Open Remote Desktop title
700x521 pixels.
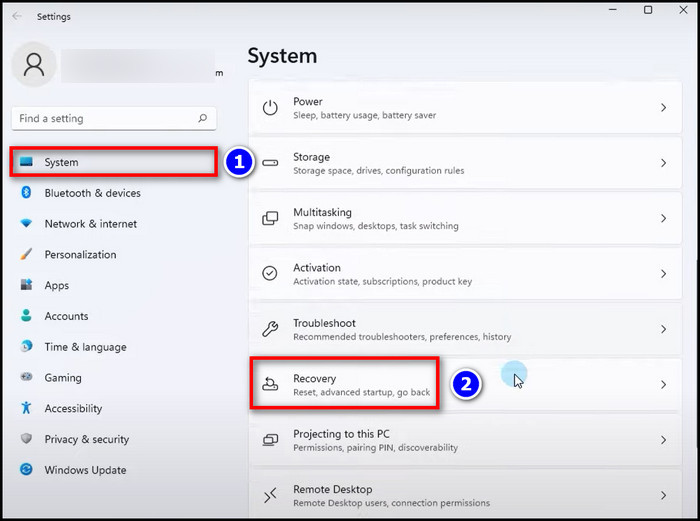(333, 489)
